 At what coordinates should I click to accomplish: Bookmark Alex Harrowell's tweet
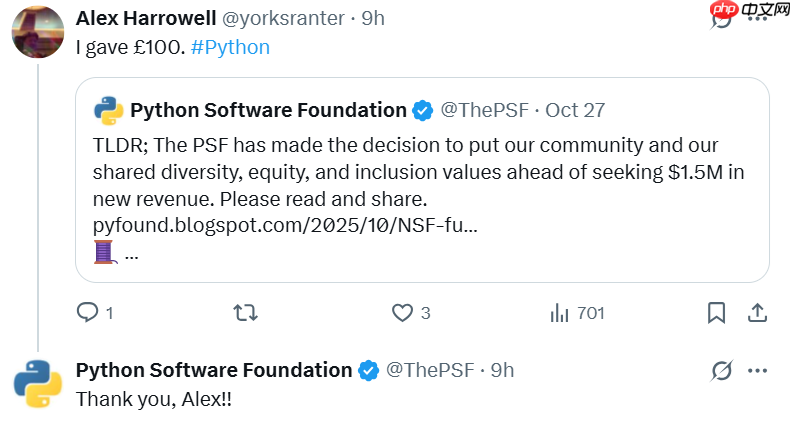pyautogui.click(x=716, y=313)
